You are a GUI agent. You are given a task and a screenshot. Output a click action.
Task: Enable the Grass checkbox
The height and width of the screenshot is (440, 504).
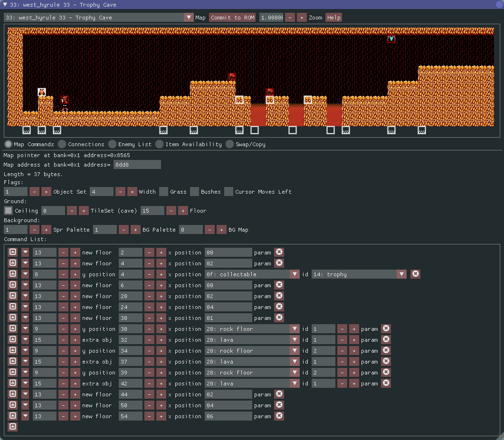click(163, 192)
